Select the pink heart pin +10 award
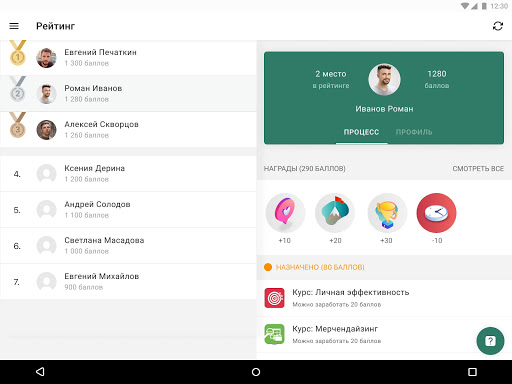Viewport: 512px width, 384px height. (x=285, y=213)
